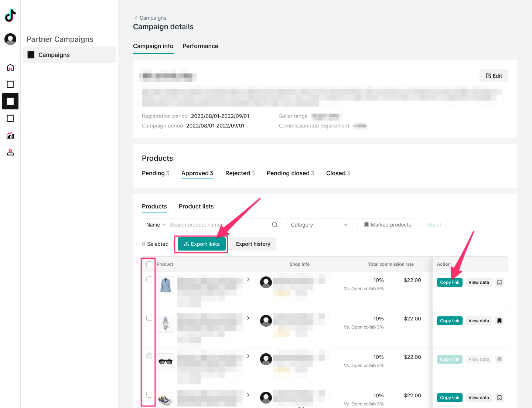Image resolution: width=532 pixels, height=408 pixels.
Task: Open the home icon in sidebar
Action: pos(10,67)
